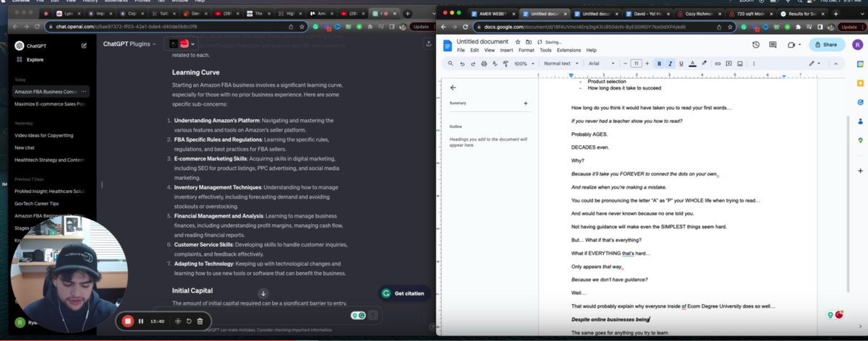Decrease font size in Docs
The image size is (868, 341).
626,64
